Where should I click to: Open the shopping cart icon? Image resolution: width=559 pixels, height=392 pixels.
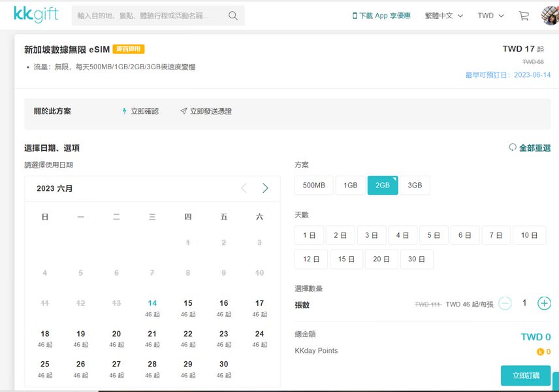[524, 16]
